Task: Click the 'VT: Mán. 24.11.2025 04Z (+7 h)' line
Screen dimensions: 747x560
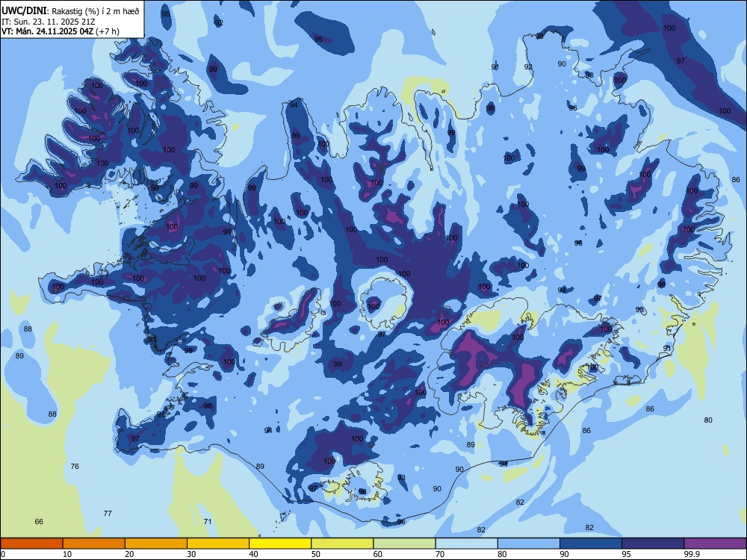Action: (61, 31)
